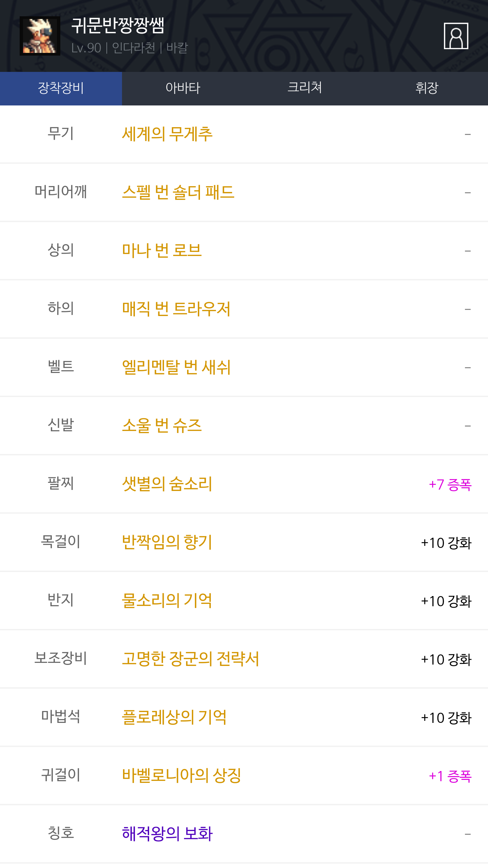
Task: Select the 장착장비 tab
Action: pyautogui.click(x=61, y=88)
